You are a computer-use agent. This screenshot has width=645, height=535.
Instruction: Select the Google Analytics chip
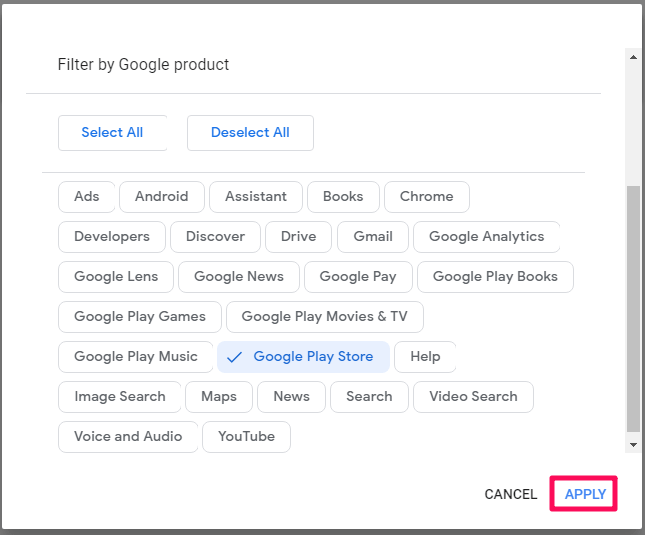coord(486,236)
